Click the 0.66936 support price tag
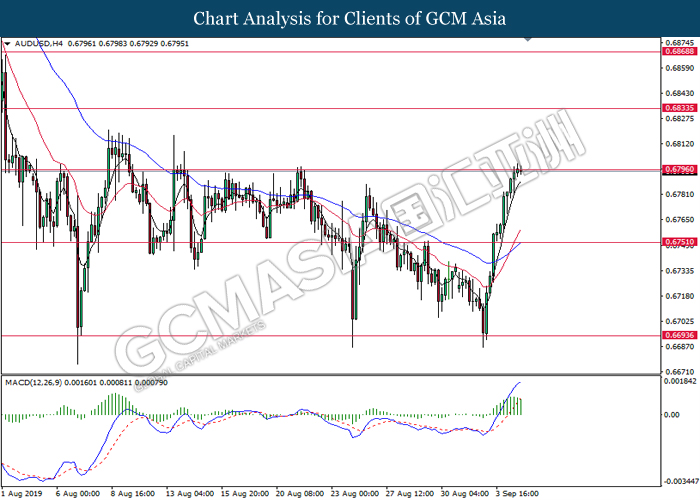Viewport: 700px width, 500px height. (x=680, y=335)
